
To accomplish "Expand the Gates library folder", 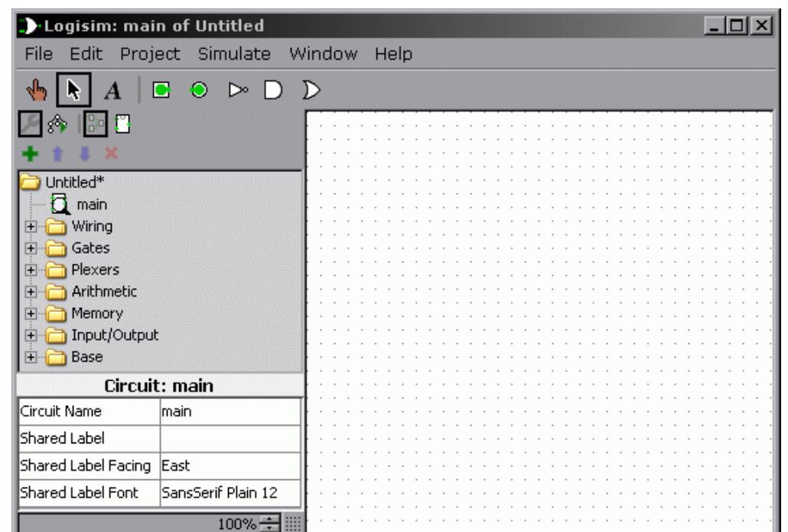I will tap(31, 248).
